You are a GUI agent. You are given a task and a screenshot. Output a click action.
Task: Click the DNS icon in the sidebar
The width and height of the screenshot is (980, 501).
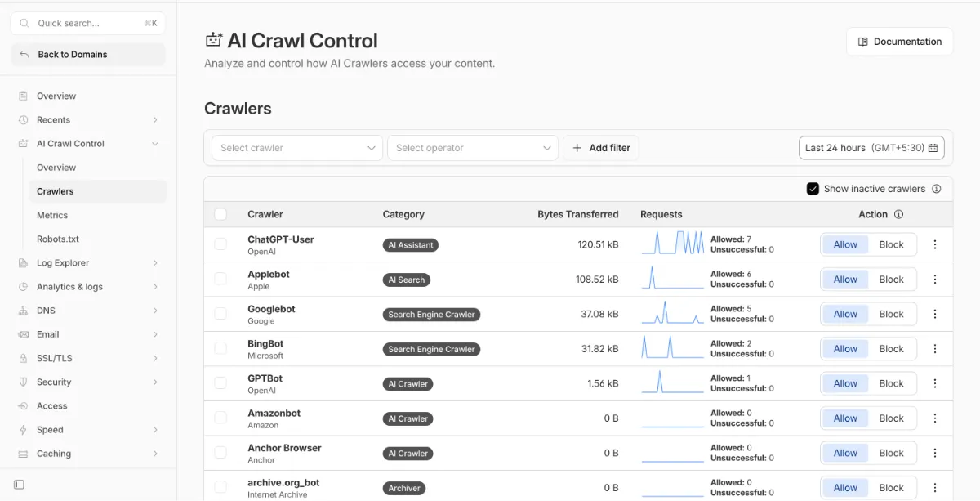click(x=25, y=311)
